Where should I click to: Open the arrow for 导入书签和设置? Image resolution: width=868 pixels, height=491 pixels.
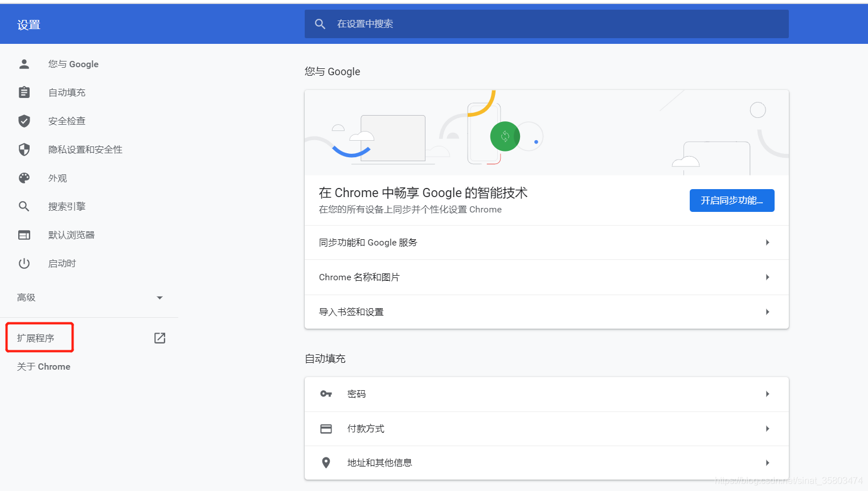tap(768, 312)
